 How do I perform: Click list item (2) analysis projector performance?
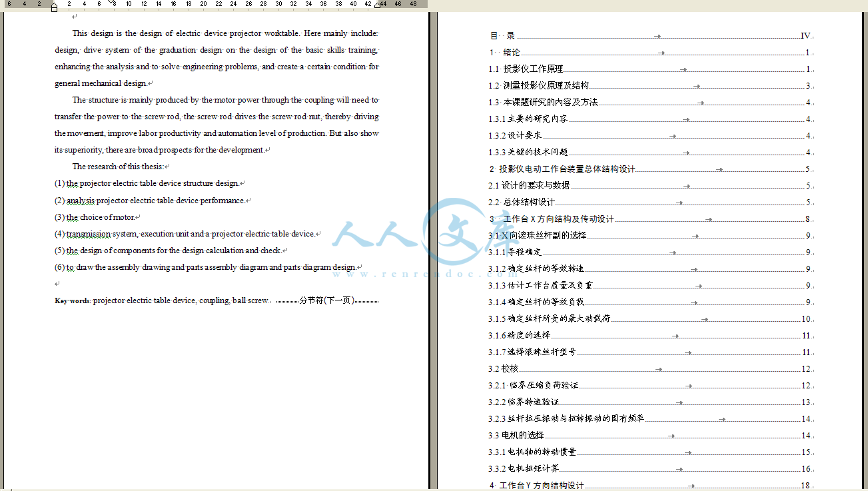pyautogui.click(x=153, y=201)
